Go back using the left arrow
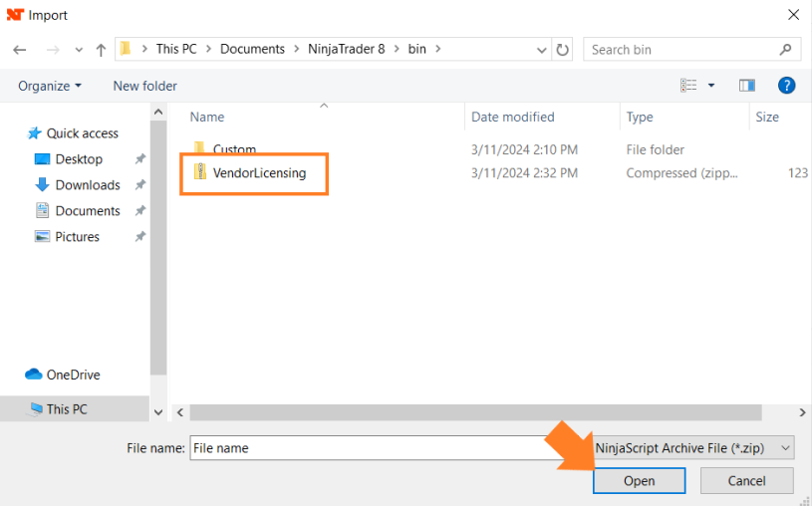812x506 pixels. [x=20, y=50]
